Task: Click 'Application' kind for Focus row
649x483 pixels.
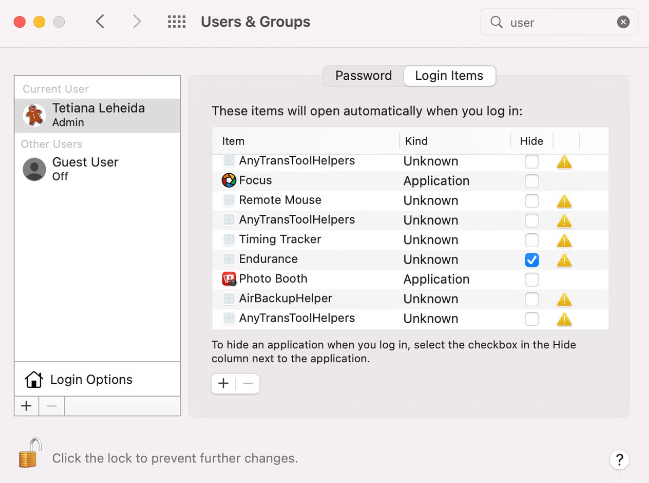Action: point(437,181)
